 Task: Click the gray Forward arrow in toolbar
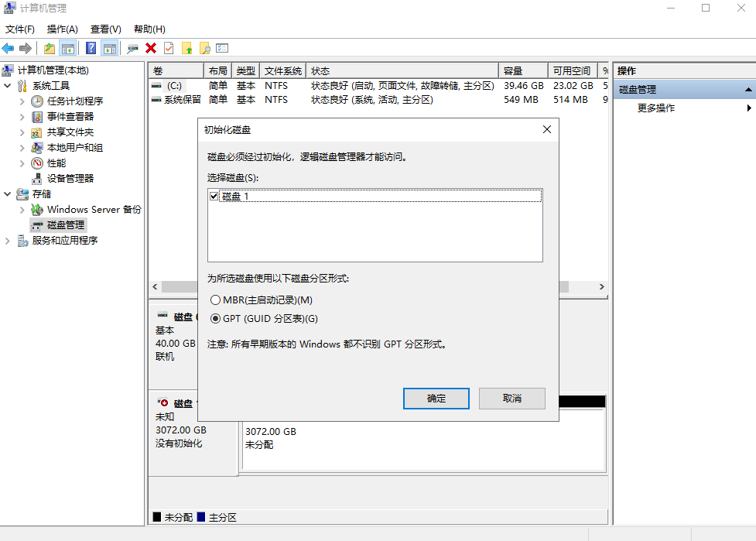pos(26,48)
